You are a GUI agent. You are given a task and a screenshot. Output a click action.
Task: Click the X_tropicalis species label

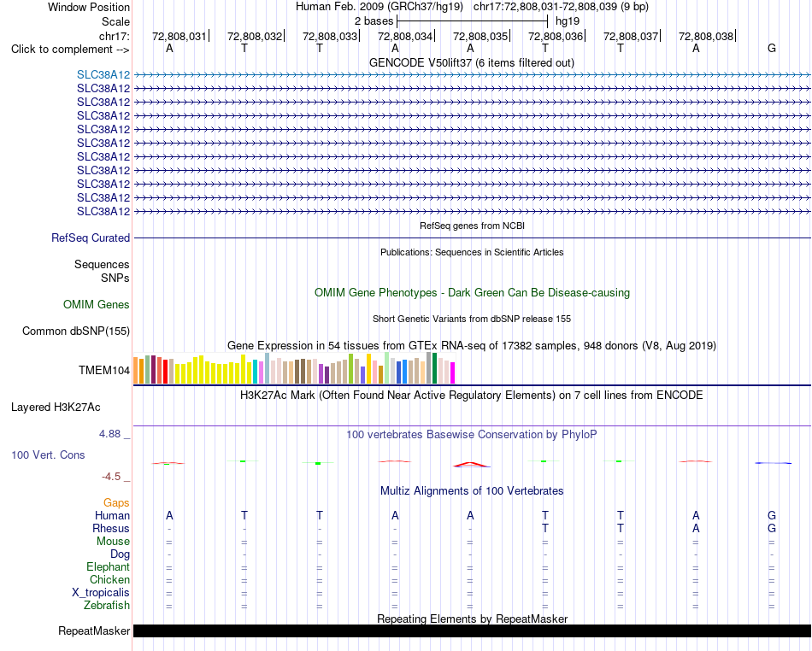(x=101, y=593)
